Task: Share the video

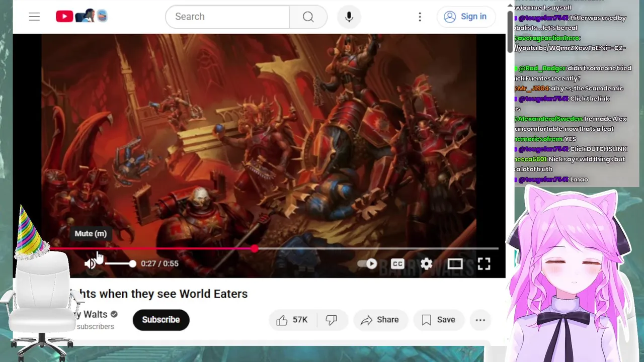Action: [380, 320]
